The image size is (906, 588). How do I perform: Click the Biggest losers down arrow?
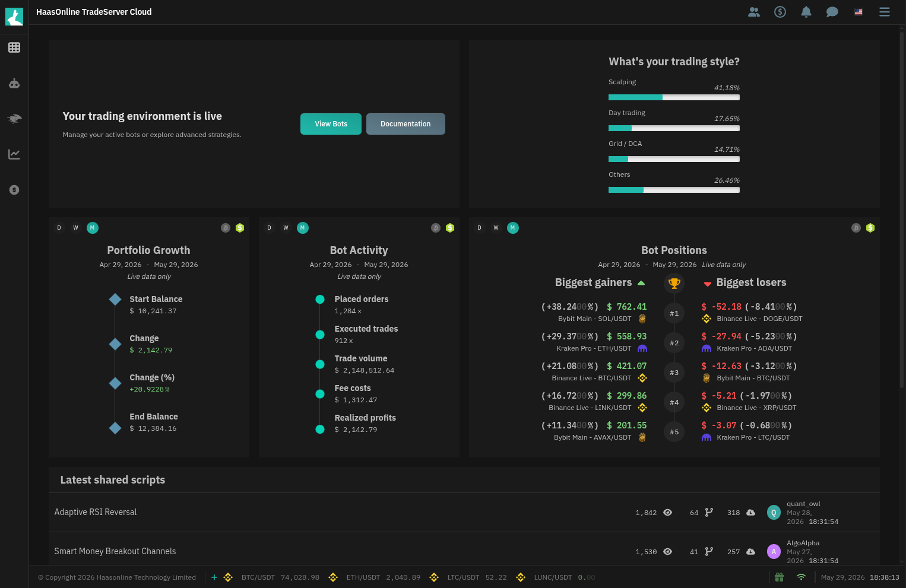pyautogui.click(x=707, y=284)
